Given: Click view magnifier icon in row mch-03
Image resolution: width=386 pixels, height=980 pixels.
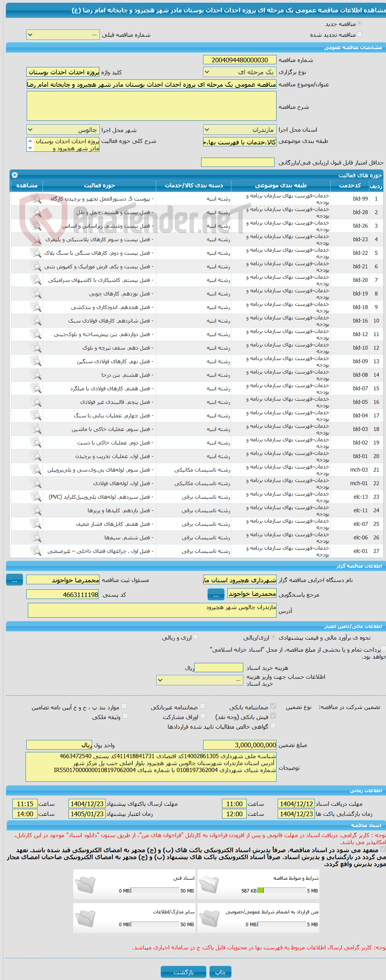Looking at the screenshot, I should tap(36, 470).
